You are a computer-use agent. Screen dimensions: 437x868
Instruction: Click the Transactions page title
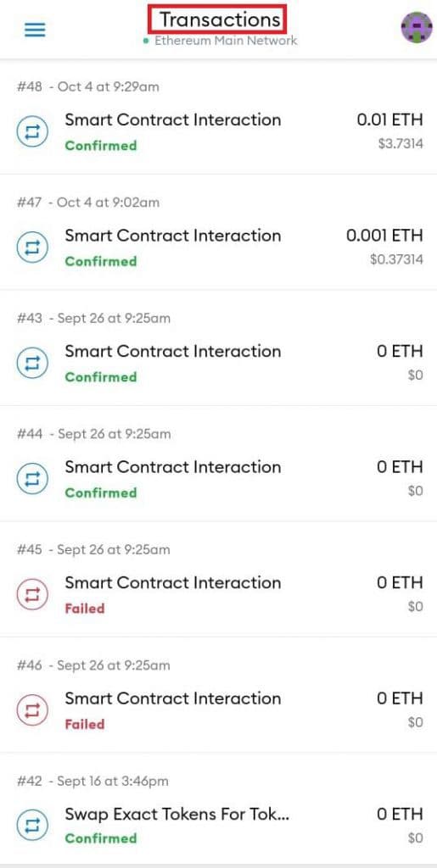218,19
